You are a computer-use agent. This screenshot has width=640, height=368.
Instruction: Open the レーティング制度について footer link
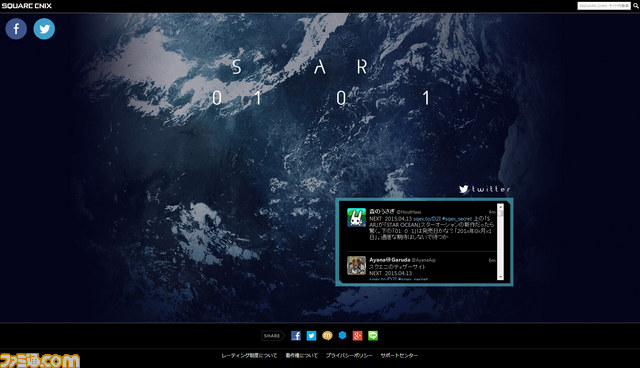click(249, 356)
